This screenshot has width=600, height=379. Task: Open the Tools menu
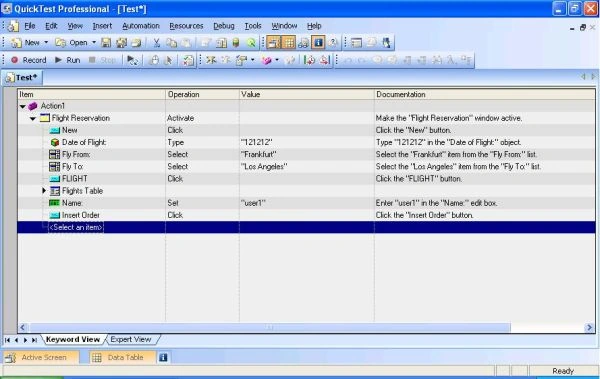[253, 26]
